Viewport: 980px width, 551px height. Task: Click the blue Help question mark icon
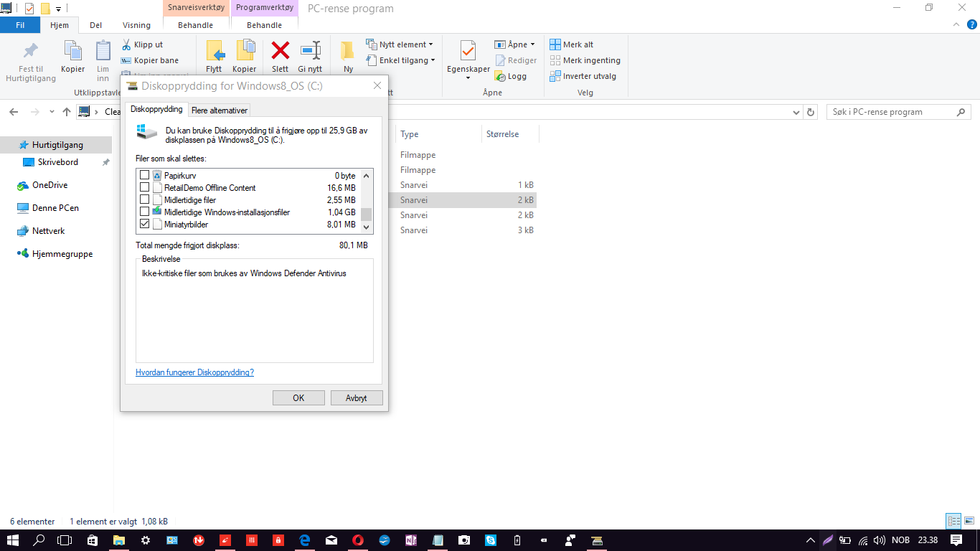click(972, 24)
